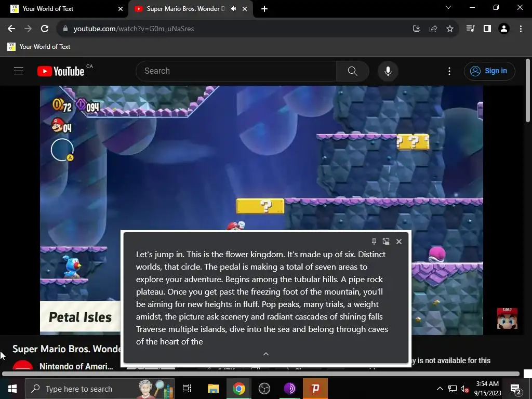The height and width of the screenshot is (399, 532).
Task: Start voice search with microphone icon
Action: coord(388,71)
